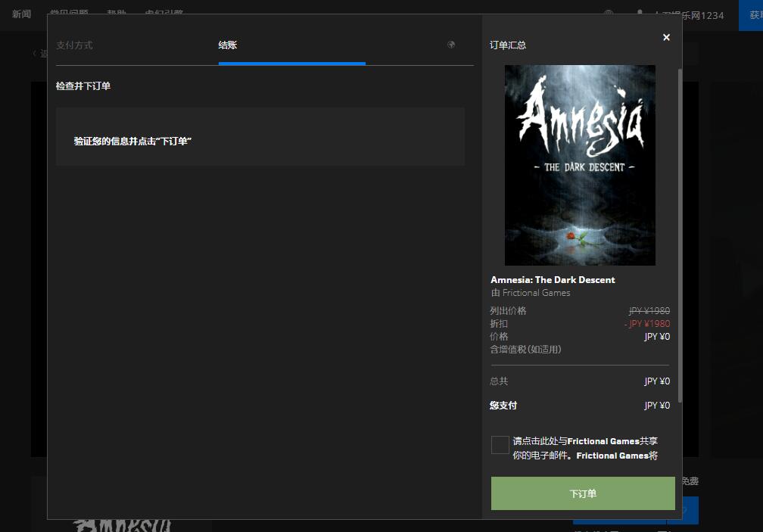Tick the Frictional Games email sharing checkbox

click(500, 445)
